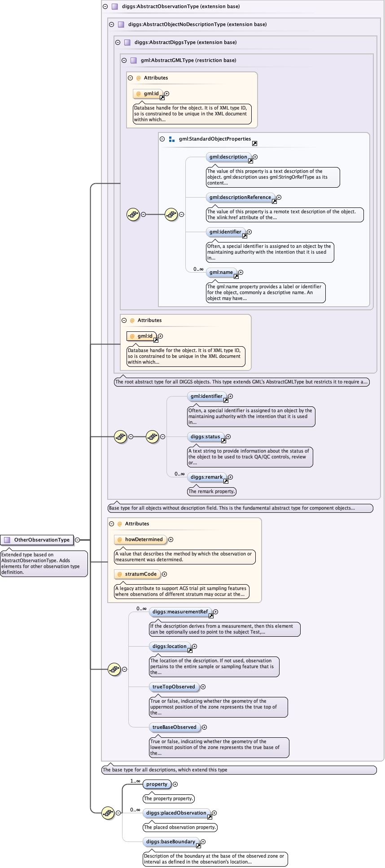Expand the trueTopObserved element

coord(203,687)
